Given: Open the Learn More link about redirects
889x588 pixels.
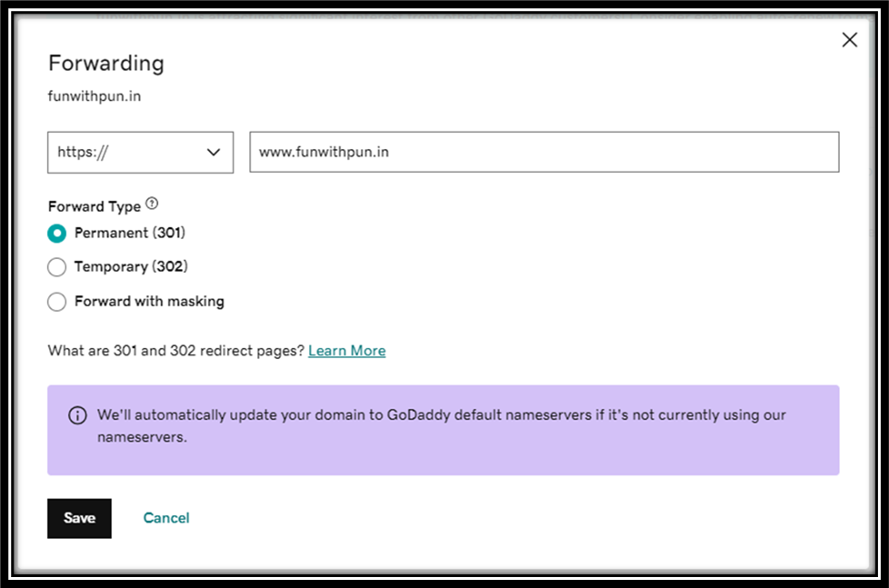Looking at the screenshot, I should tap(346, 351).
